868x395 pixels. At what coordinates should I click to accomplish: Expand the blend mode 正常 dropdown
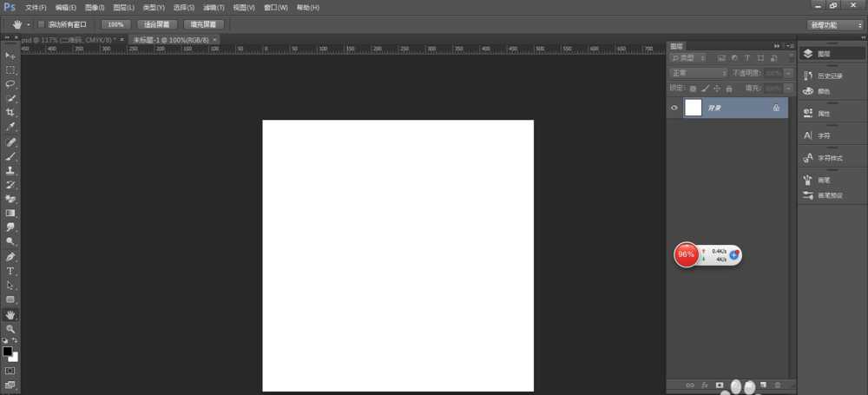click(699, 73)
